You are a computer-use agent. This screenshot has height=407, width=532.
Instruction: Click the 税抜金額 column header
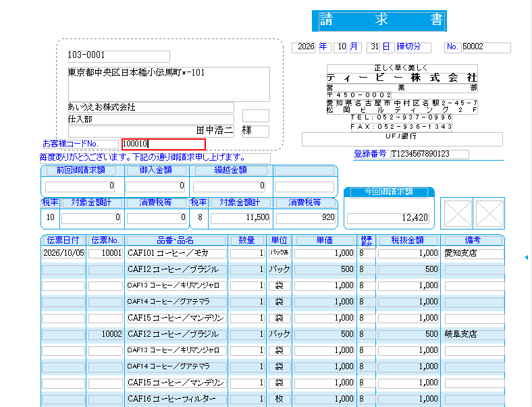[408, 240]
